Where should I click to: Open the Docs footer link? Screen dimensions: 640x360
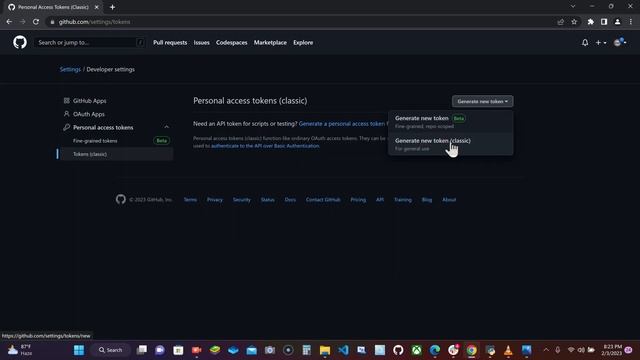(290, 200)
